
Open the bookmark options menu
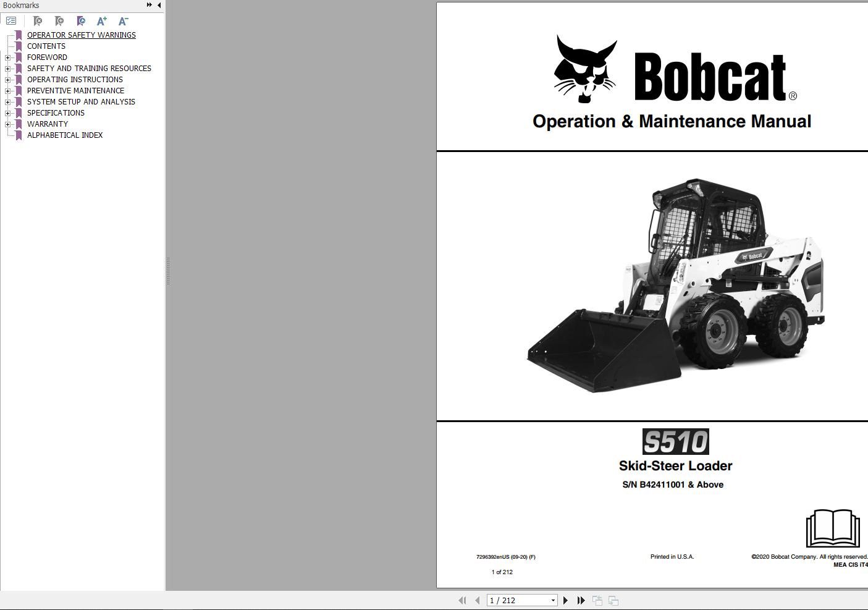tap(11, 20)
